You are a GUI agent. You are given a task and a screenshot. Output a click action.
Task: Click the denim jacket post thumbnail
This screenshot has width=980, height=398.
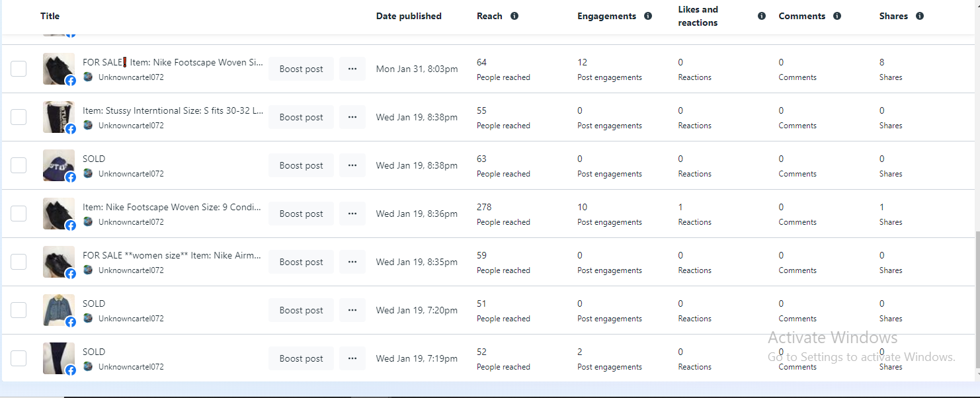(58, 310)
